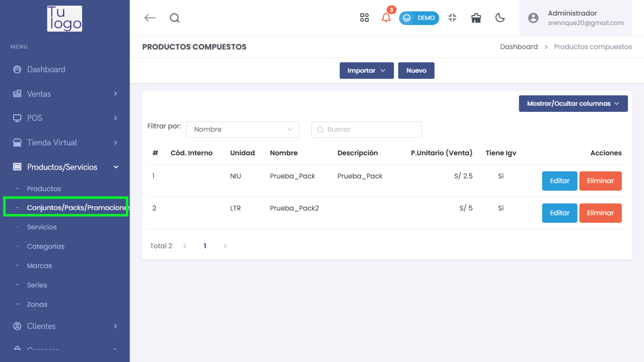Open the Nombre filter combo box
Screen dimensions: 644x362
coord(242,129)
